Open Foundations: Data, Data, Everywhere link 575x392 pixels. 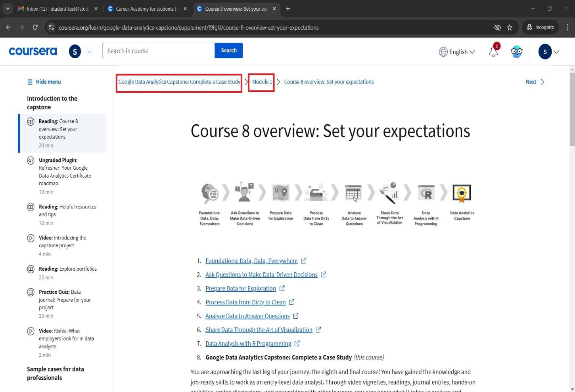(251, 261)
